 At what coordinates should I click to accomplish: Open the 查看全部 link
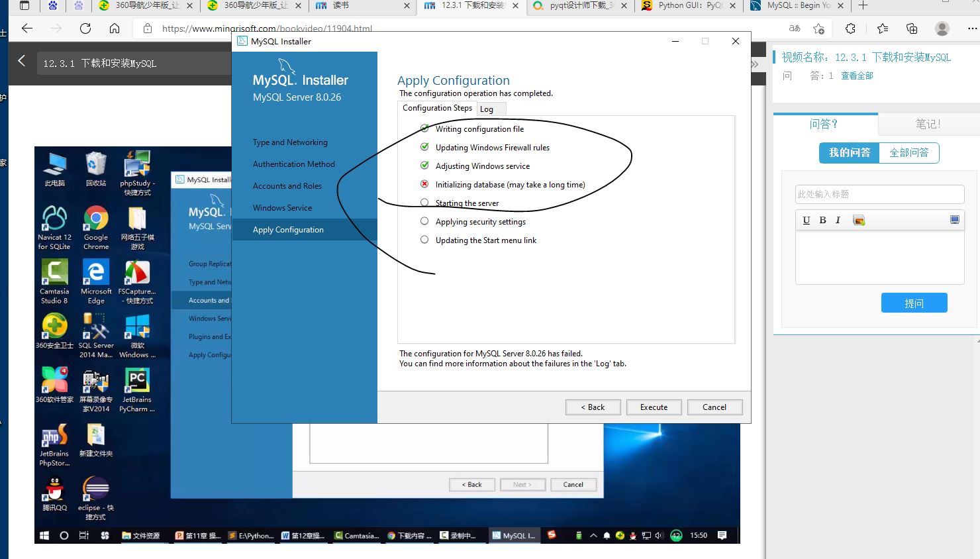[x=857, y=76]
